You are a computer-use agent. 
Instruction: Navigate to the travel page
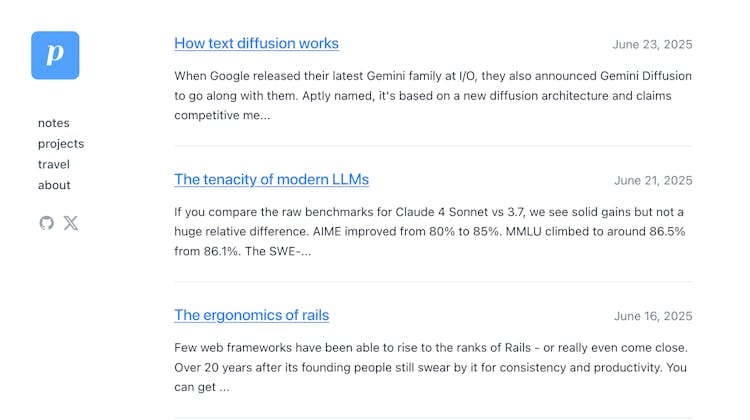54,164
